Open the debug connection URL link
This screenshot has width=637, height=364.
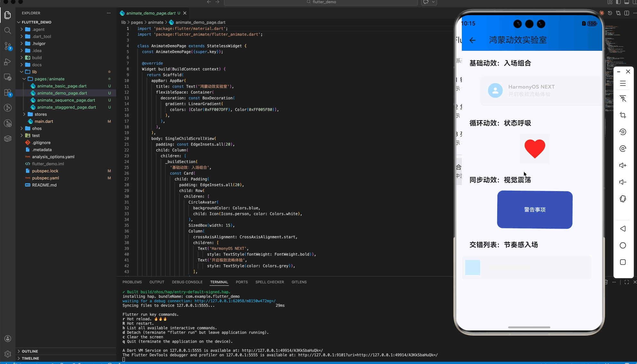(235, 301)
